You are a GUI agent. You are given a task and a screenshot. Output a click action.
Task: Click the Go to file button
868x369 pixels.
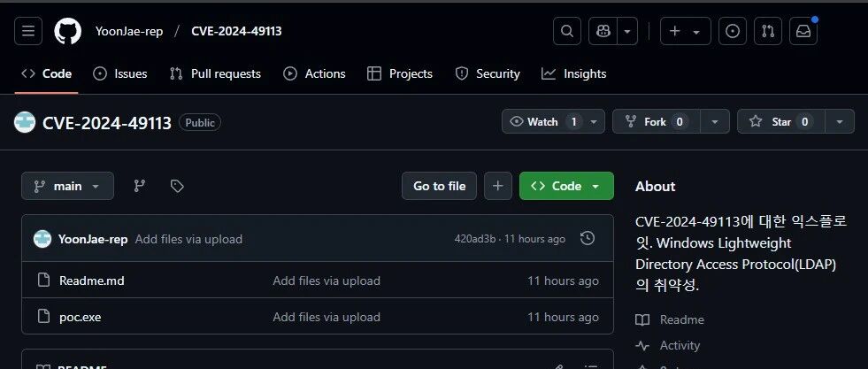pos(439,186)
